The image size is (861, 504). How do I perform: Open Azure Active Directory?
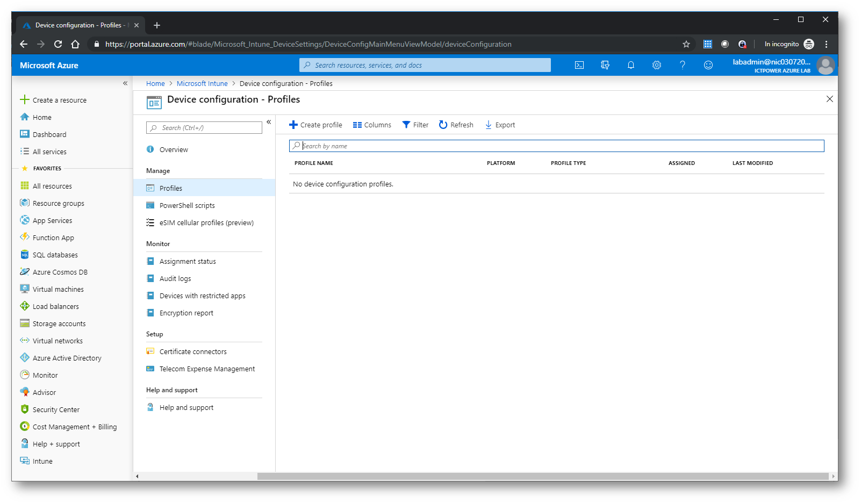click(x=67, y=358)
